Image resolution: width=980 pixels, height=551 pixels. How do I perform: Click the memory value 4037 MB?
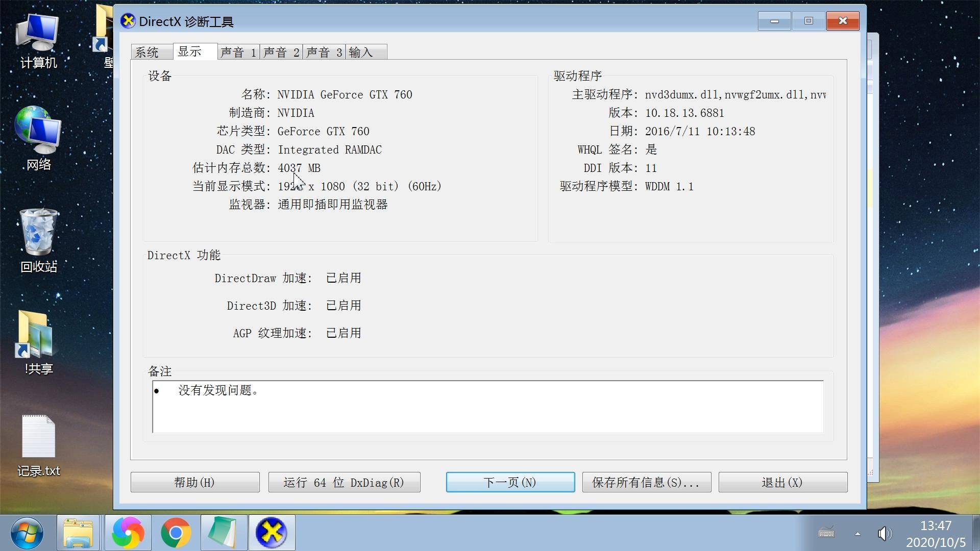pos(299,168)
